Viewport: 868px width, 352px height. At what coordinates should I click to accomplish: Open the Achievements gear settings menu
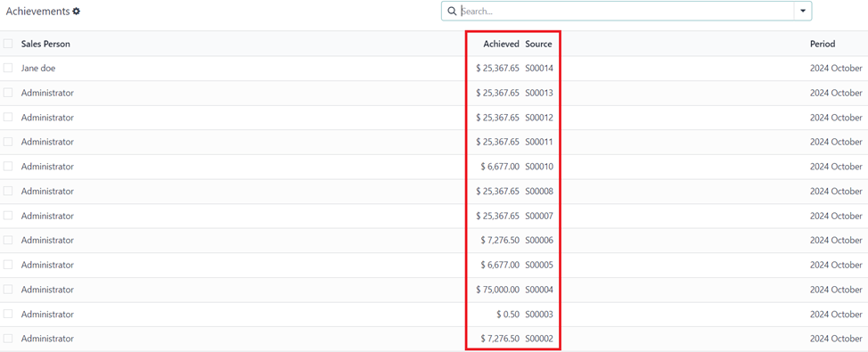[77, 11]
